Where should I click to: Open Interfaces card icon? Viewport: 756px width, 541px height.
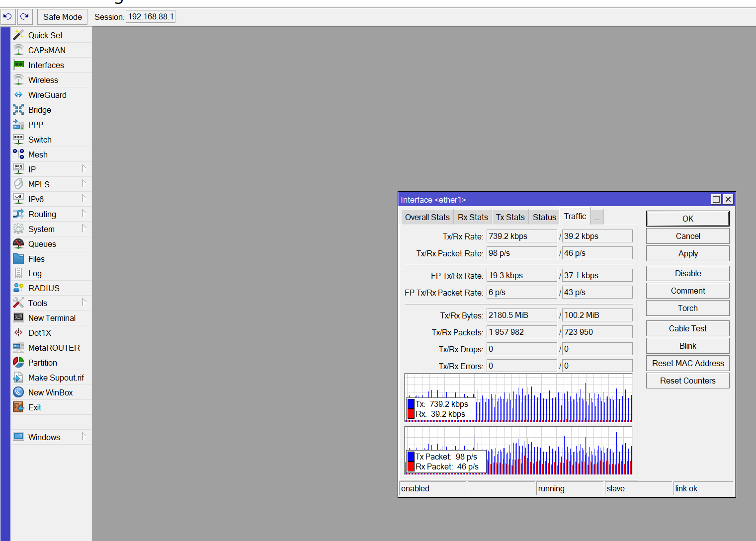pyautogui.click(x=18, y=65)
